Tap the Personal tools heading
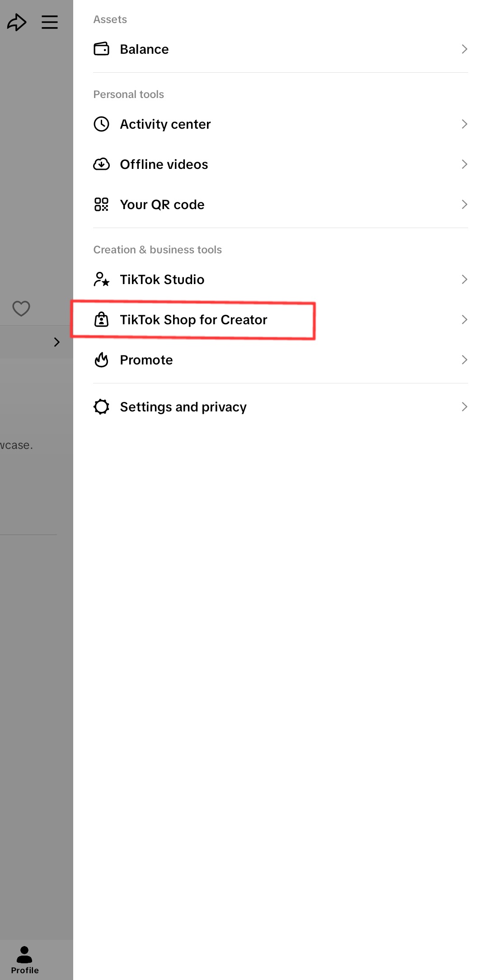This screenshot has height=980, width=488. pos(129,94)
